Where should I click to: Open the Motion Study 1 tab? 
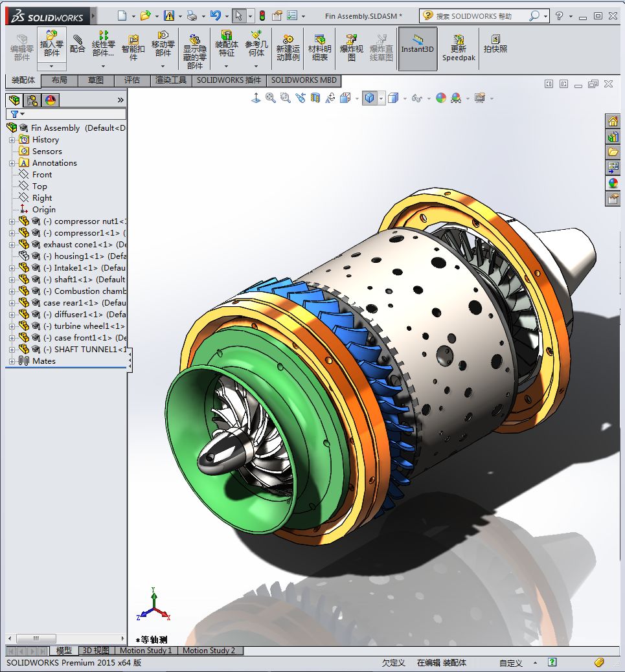145,651
